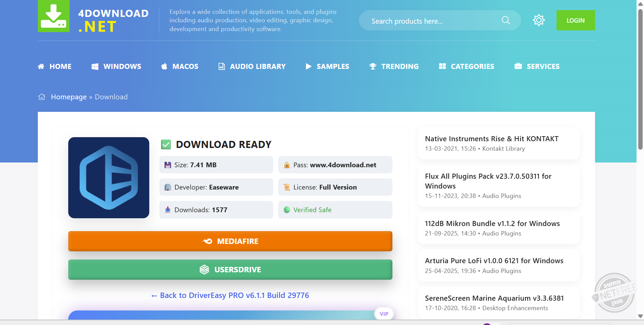The width and height of the screenshot is (644, 325).
Task: Click the DriverEasy app thumbnail
Action: (x=109, y=178)
